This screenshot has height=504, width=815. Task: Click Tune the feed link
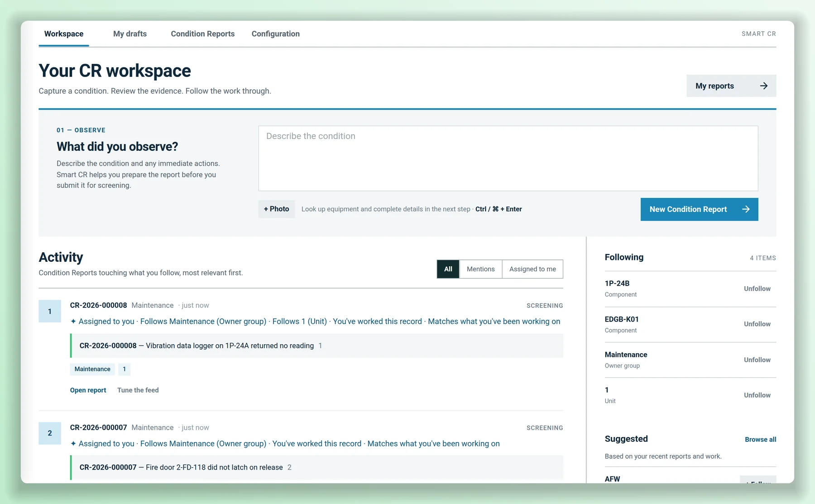(x=138, y=390)
